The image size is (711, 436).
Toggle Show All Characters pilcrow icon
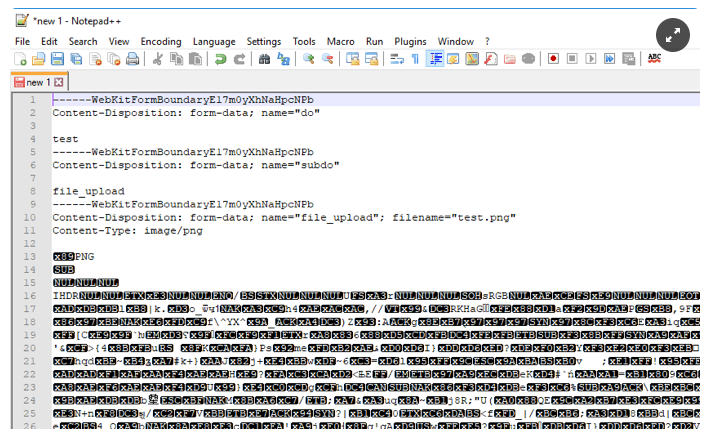[415, 59]
